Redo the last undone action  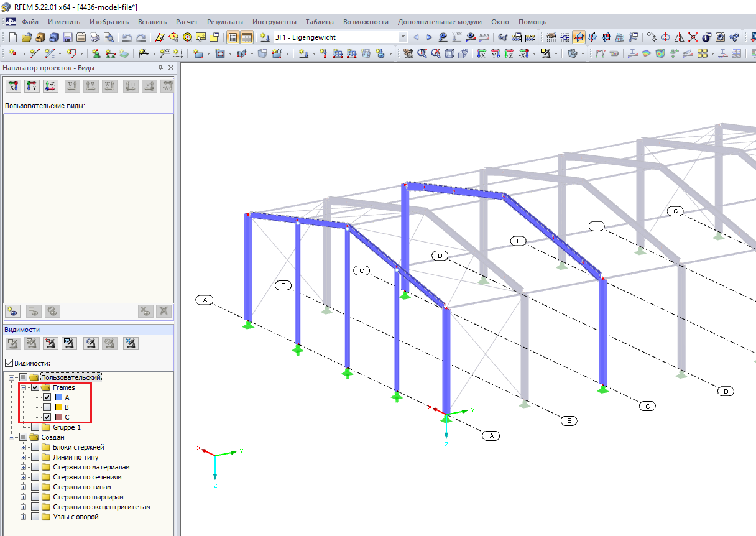(x=141, y=37)
